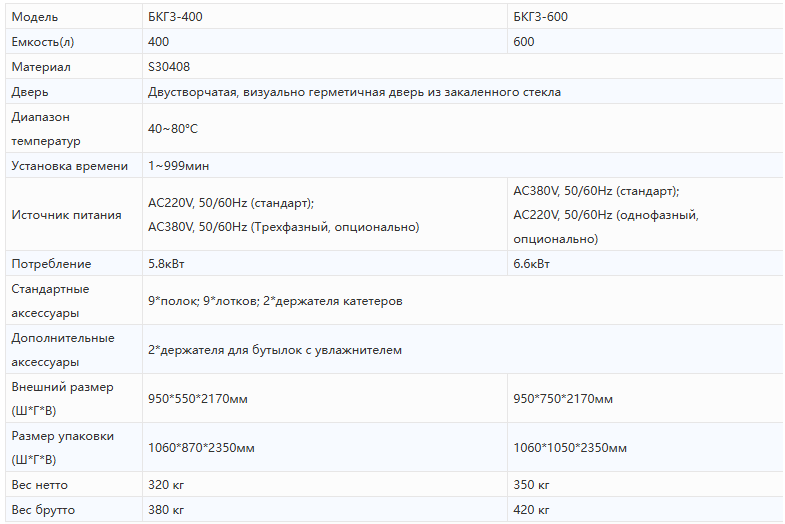This screenshot has width=785, height=524.
Task: Click the БКГЗ-600 model cell
Action: [541, 17]
